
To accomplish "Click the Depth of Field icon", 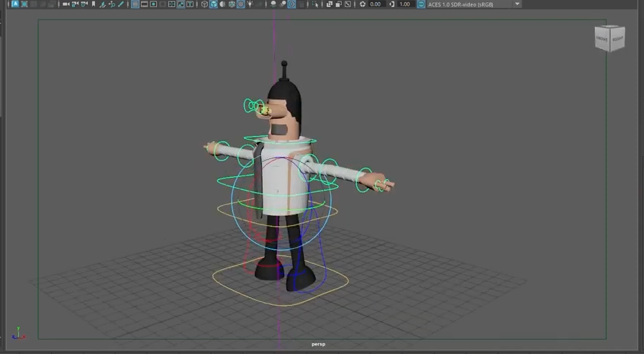I will point(301,4).
